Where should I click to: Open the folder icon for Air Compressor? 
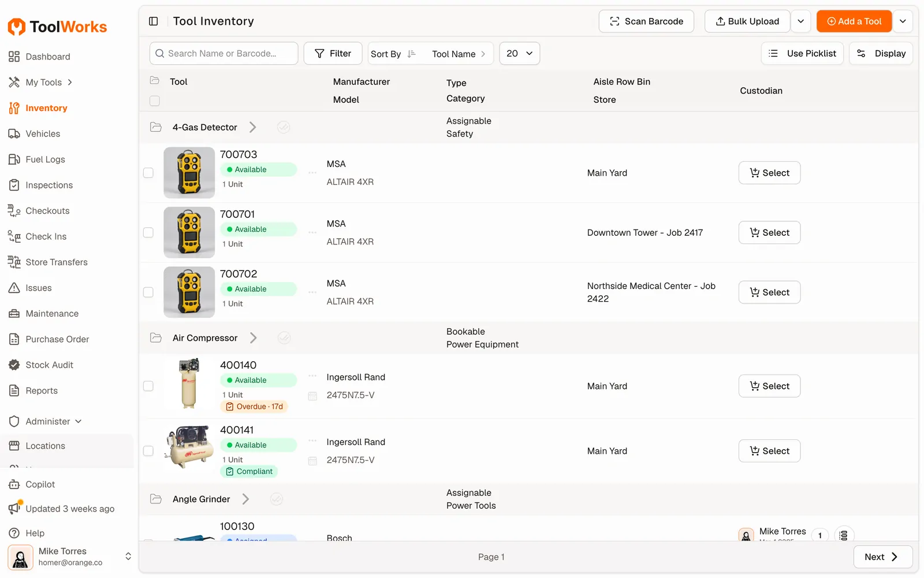pyautogui.click(x=156, y=338)
